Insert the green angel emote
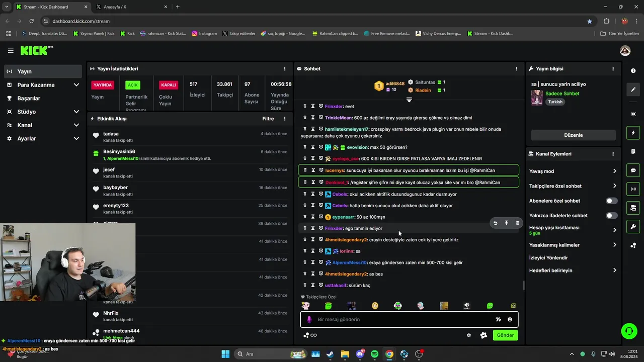 click(x=329, y=306)
